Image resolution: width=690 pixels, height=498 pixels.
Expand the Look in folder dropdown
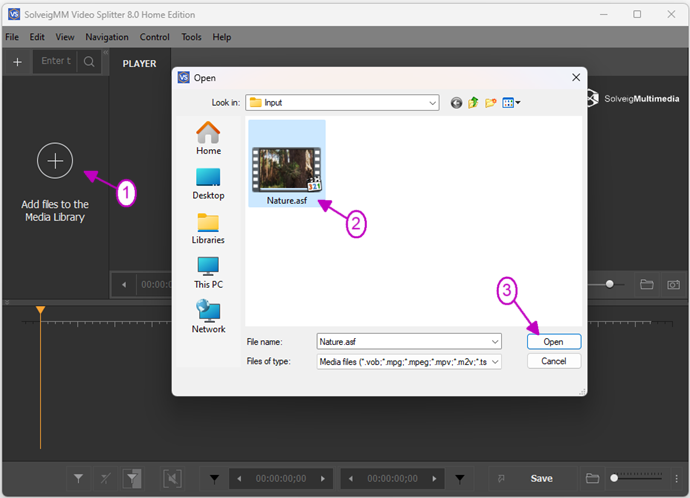point(432,103)
